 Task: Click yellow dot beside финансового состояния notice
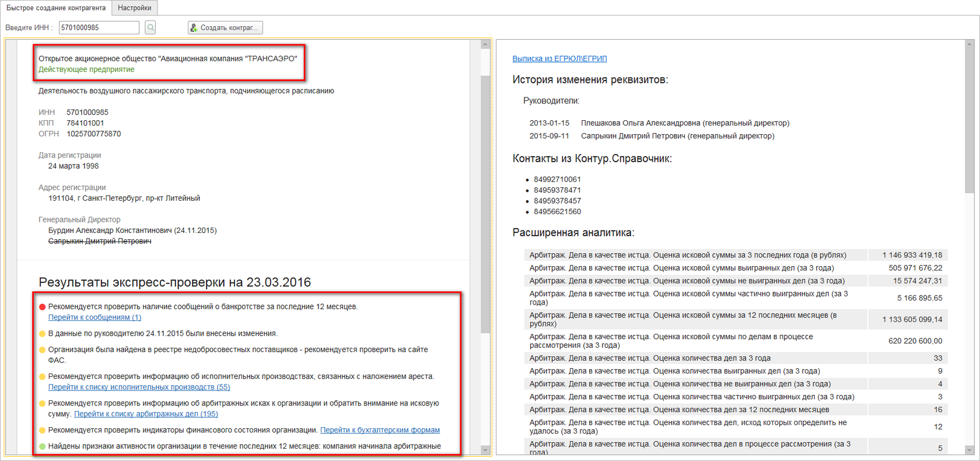pyautogui.click(x=42, y=431)
